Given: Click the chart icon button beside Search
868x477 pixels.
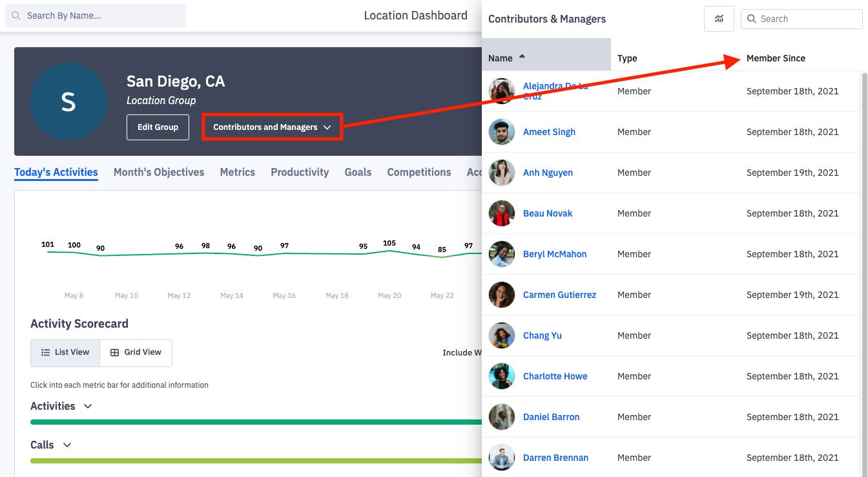Looking at the screenshot, I should (x=719, y=19).
